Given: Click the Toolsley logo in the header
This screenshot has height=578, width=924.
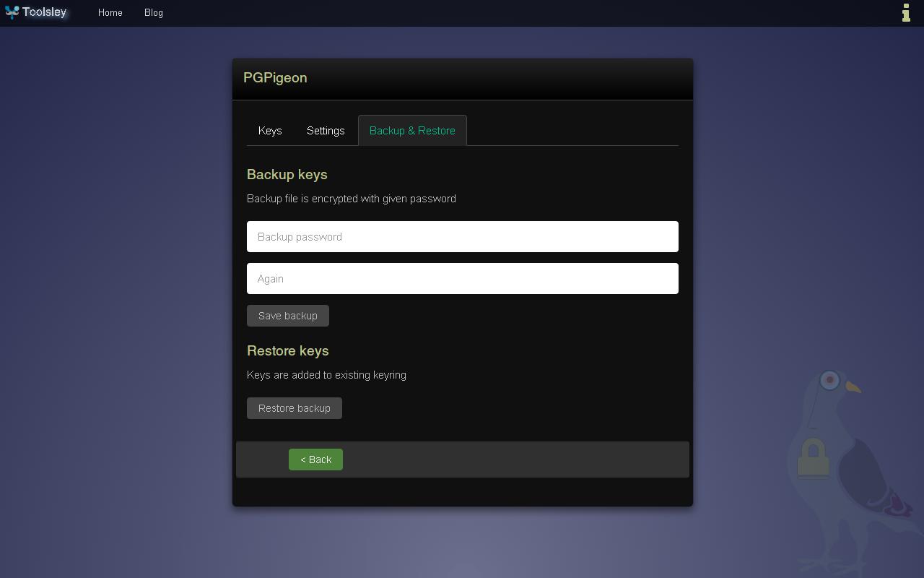Looking at the screenshot, I should tap(36, 12).
